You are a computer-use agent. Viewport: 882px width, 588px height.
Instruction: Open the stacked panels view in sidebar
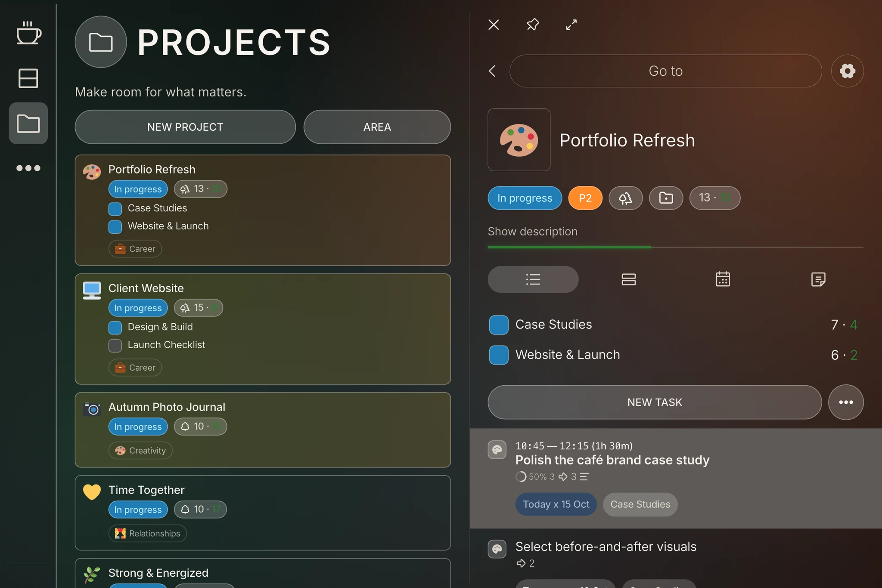28,78
